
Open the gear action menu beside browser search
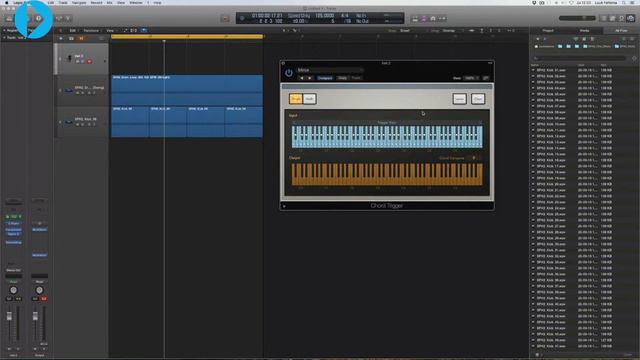click(634, 58)
